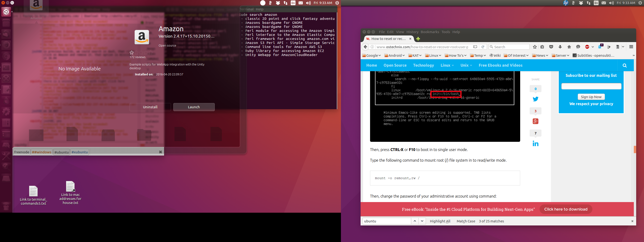Open Help menu in the Terminal window
This screenshot has height=242, width=644.
259,9
